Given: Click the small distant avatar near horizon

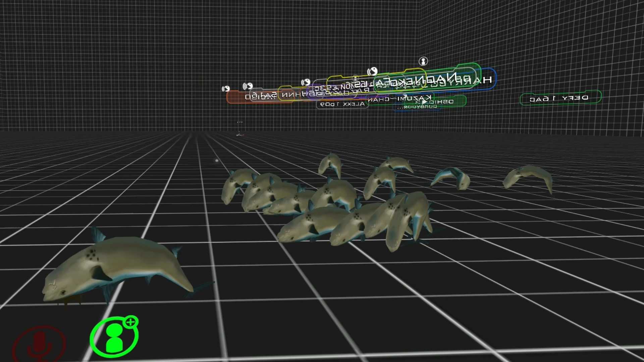Looking at the screenshot, I should (239, 135).
